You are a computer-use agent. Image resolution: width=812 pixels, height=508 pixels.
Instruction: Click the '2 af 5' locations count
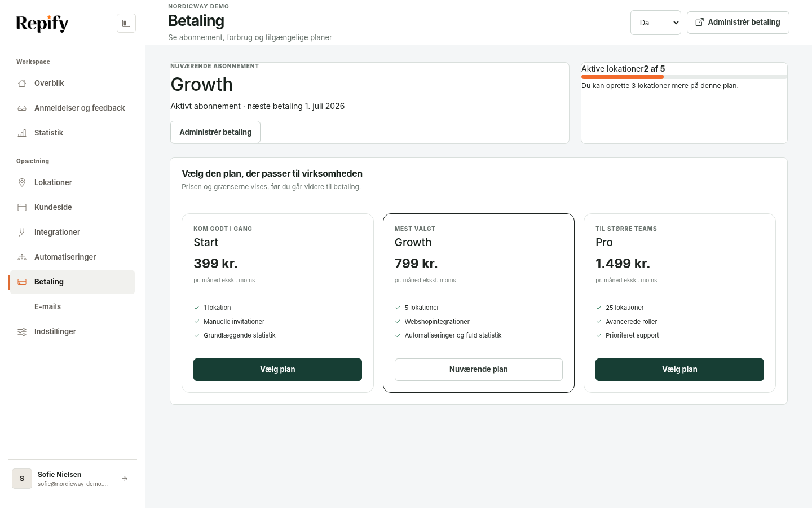coord(654,69)
